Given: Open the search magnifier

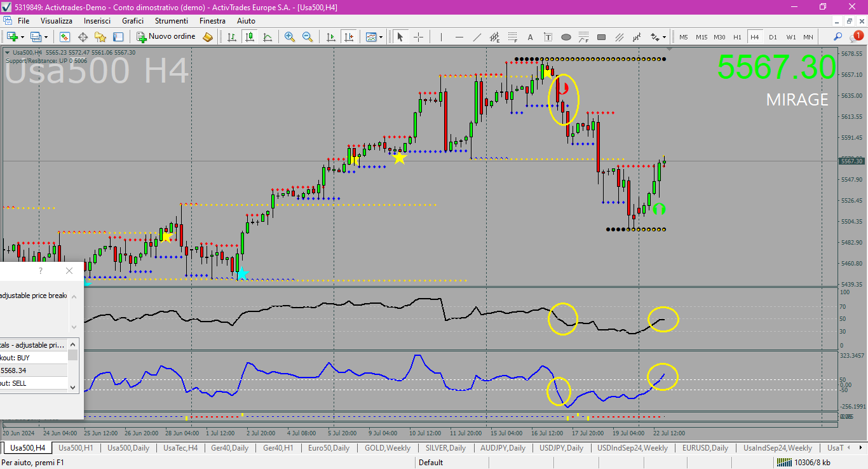Looking at the screenshot, I should [838, 37].
